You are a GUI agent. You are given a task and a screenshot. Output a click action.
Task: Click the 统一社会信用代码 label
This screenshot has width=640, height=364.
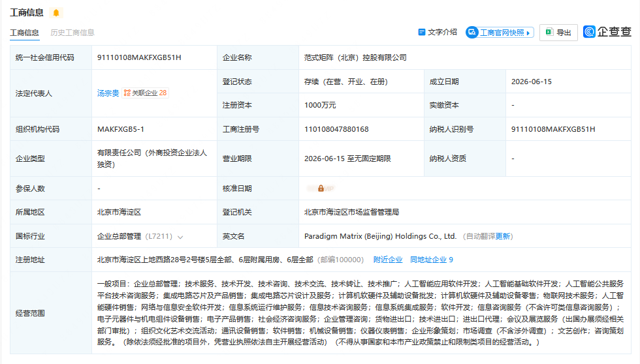point(45,57)
